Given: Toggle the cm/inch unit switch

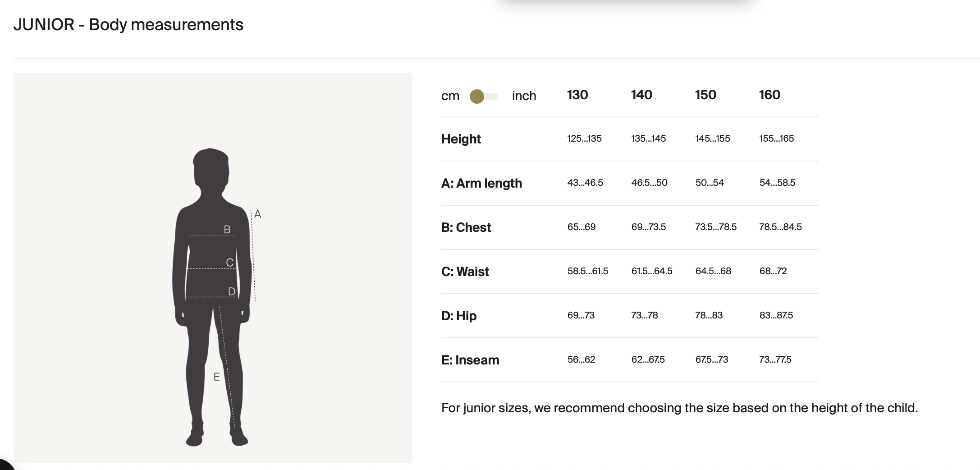Looking at the screenshot, I should (484, 96).
